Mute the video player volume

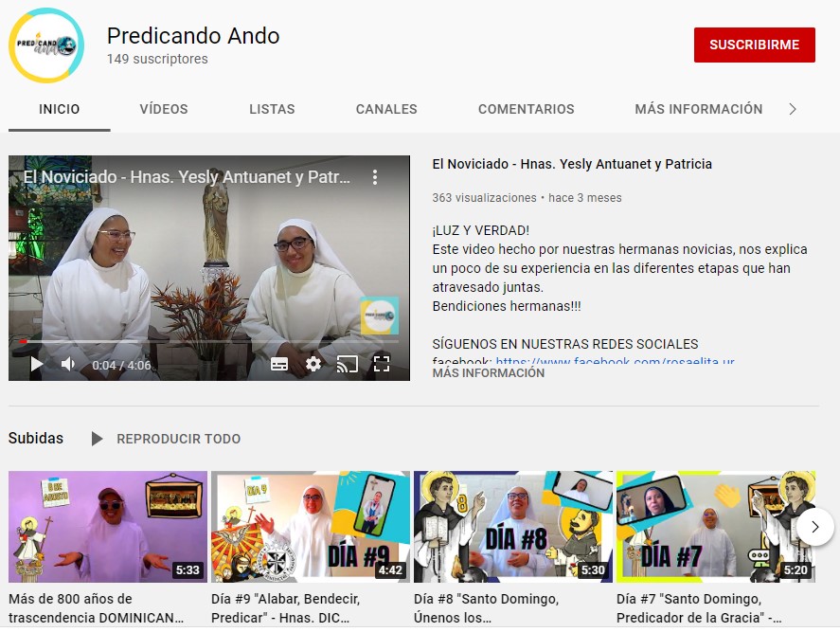pyautogui.click(x=68, y=364)
